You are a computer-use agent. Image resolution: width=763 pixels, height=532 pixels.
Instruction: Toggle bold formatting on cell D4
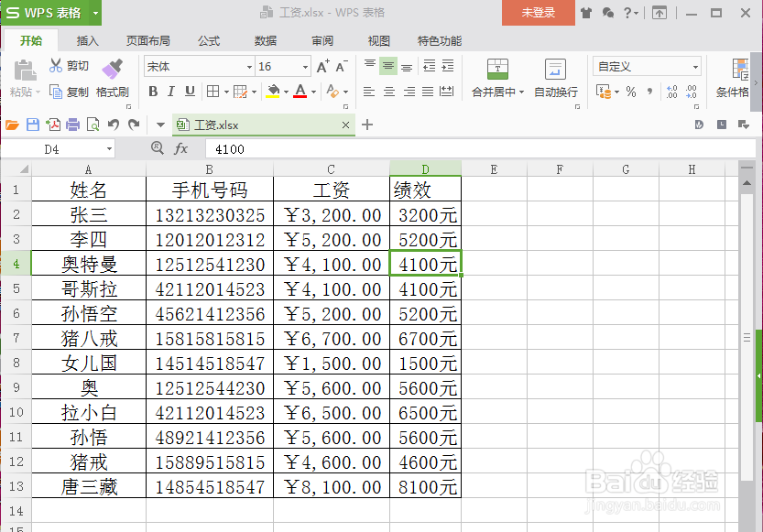pyautogui.click(x=153, y=92)
